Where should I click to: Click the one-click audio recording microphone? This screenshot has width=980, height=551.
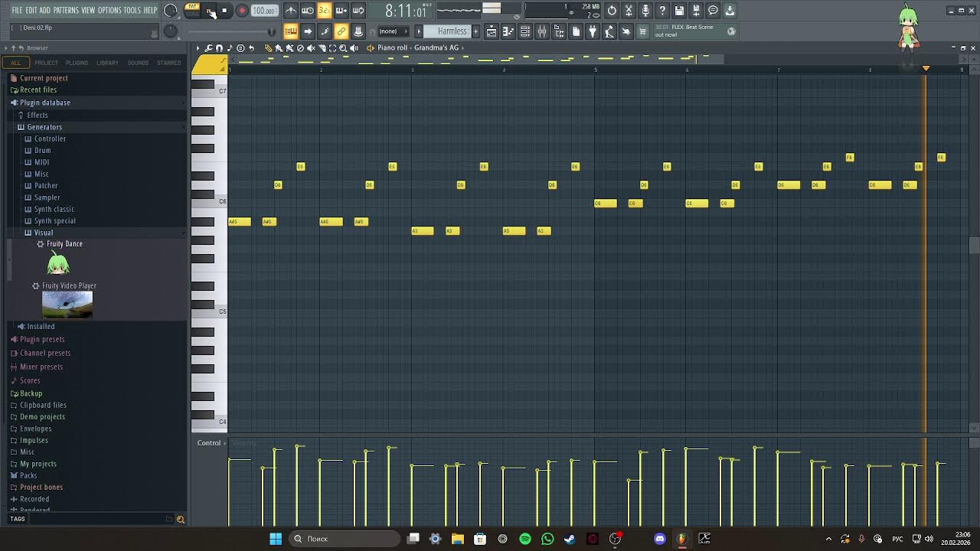click(x=645, y=11)
